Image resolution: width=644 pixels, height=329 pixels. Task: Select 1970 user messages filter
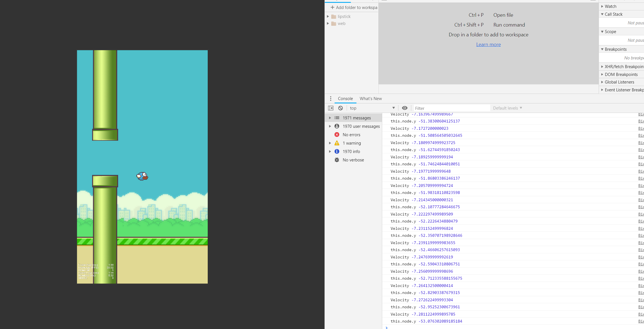361,126
